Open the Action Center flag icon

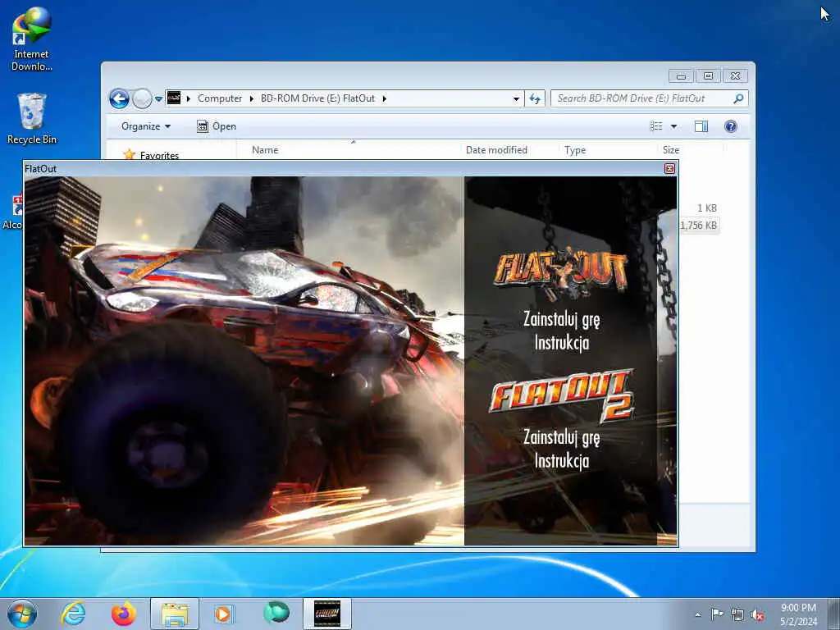coord(717,614)
